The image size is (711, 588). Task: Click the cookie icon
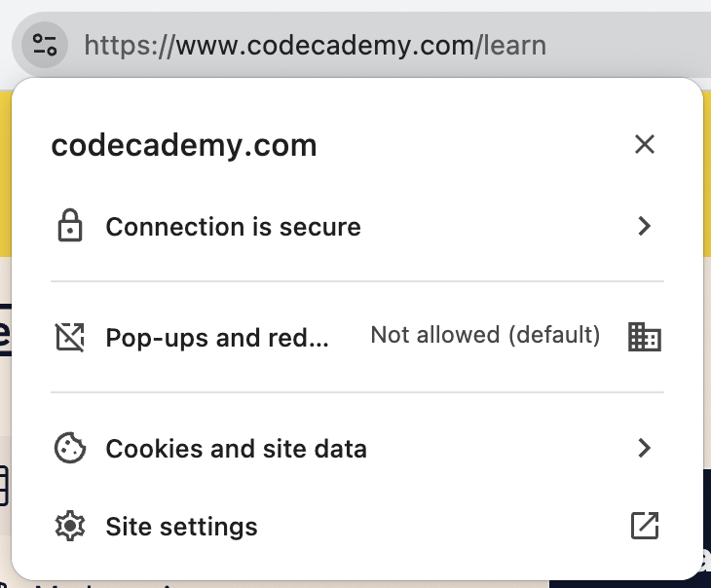[69, 449]
